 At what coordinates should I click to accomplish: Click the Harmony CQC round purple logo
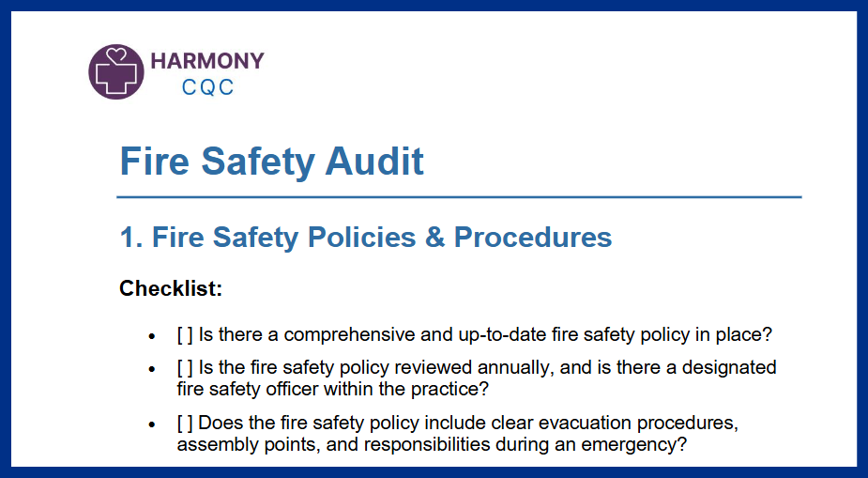pos(116,70)
